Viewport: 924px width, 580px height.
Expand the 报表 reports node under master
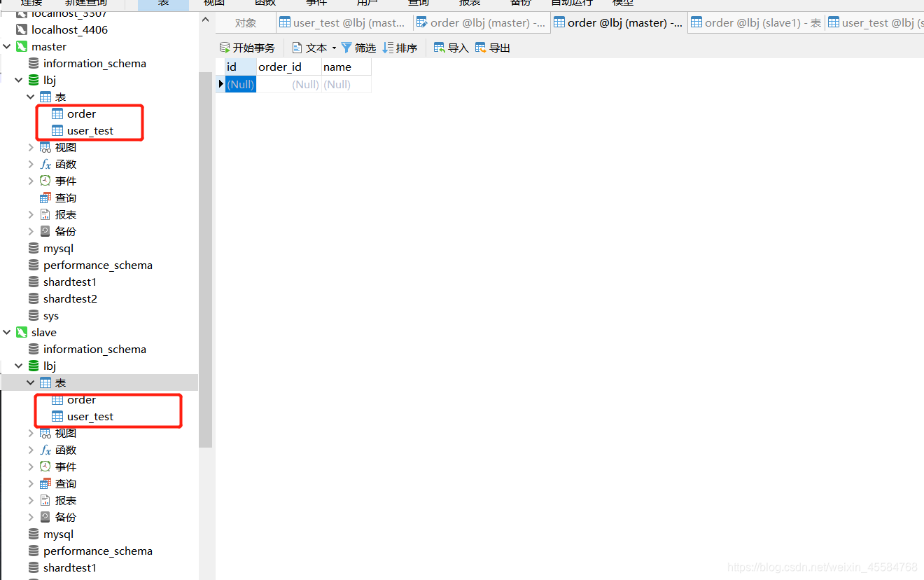(31, 214)
